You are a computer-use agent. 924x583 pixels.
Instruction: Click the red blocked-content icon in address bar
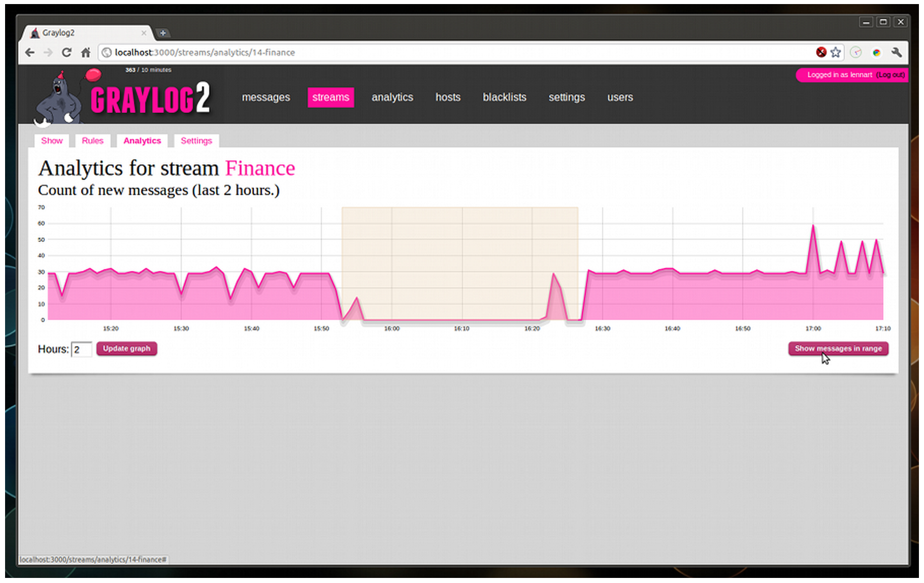(821, 52)
